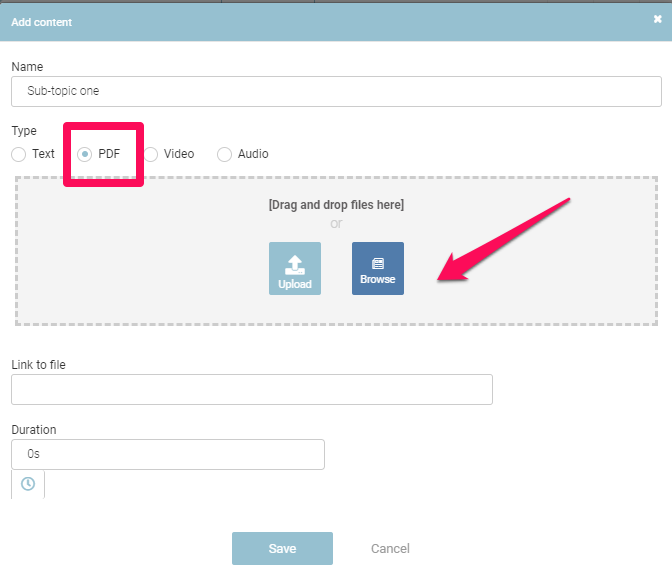Open the duration clock picker icon
The image size is (672, 569).
coord(28,484)
